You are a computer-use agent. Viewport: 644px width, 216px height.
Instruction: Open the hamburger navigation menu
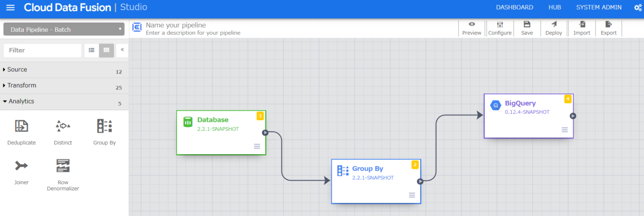10,8
